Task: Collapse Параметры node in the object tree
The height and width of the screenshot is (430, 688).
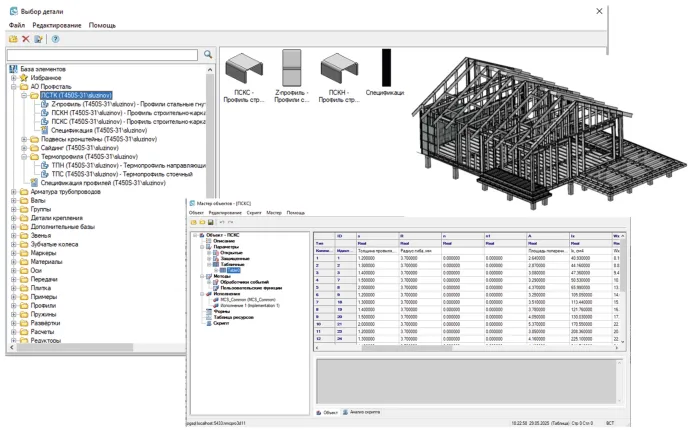Action: tap(202, 247)
